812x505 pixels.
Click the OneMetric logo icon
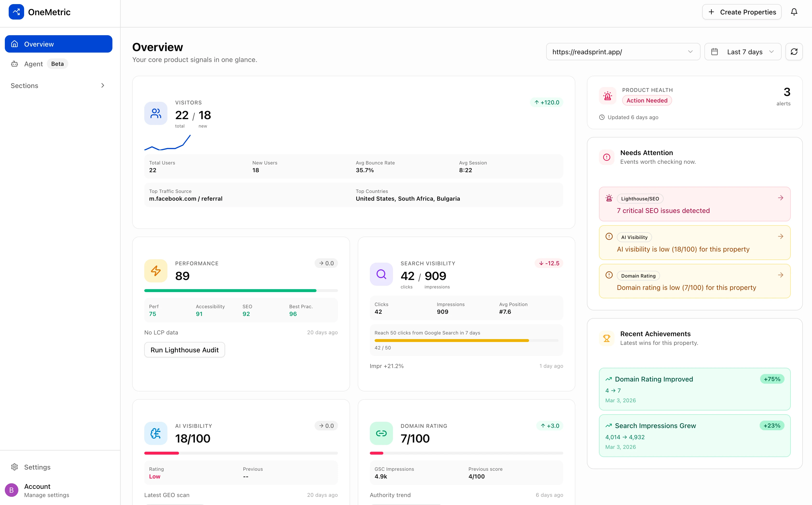point(16,12)
